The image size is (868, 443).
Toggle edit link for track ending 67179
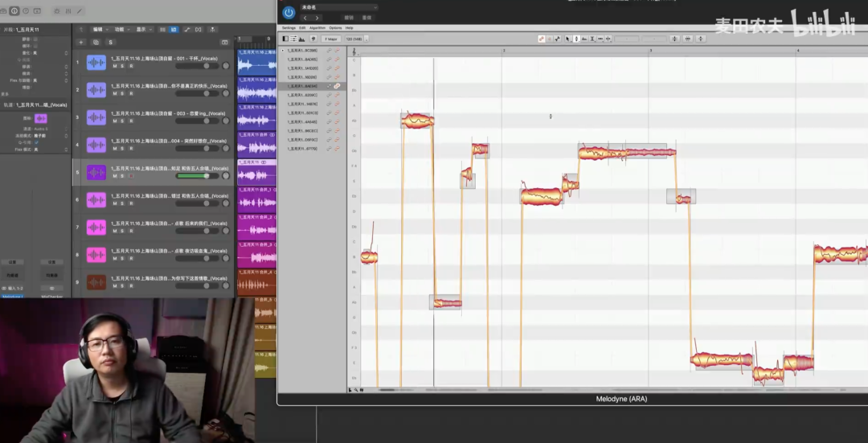click(337, 149)
